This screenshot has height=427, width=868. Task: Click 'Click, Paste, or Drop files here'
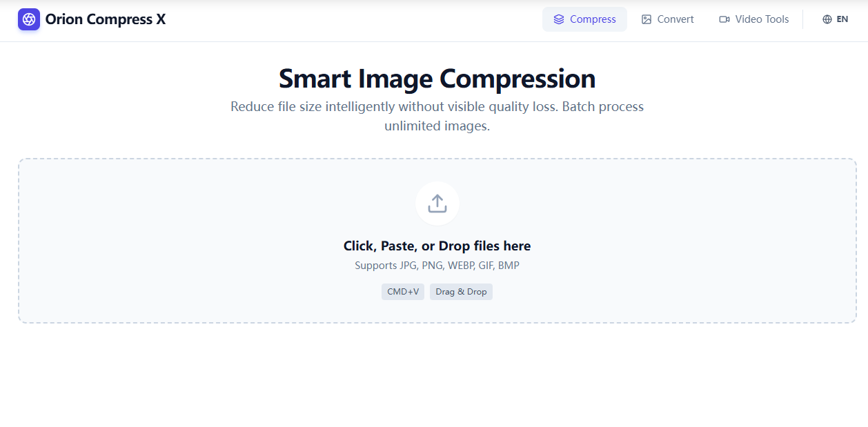[437, 246]
